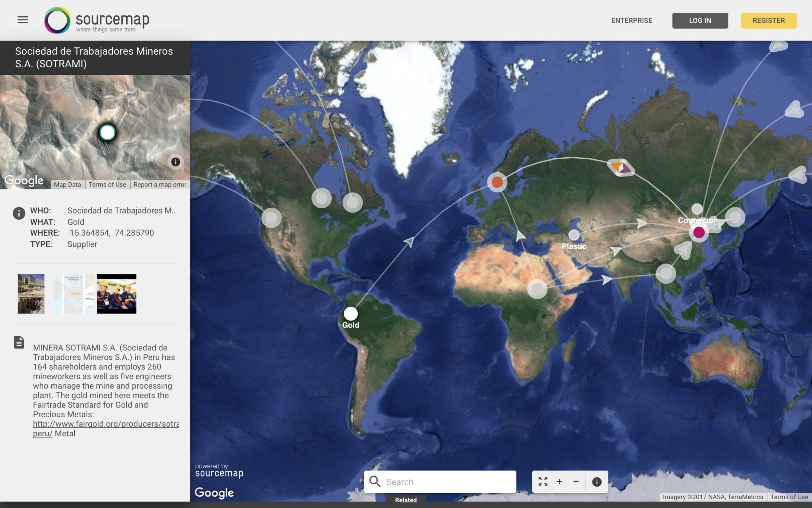
Task: Select the gray node in Southeast Asia
Action: (666, 273)
